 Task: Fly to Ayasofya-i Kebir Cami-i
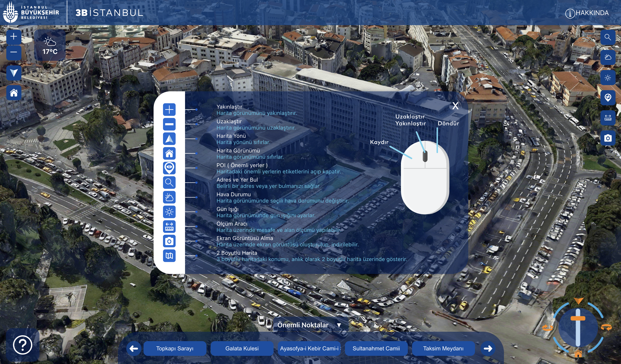coord(309,348)
